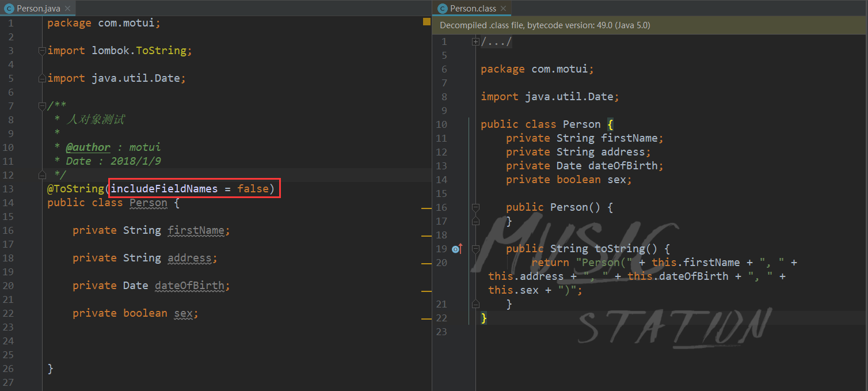Image resolution: width=868 pixels, height=391 pixels.
Task: Collapse the toString() method at line 19
Action: click(x=475, y=249)
